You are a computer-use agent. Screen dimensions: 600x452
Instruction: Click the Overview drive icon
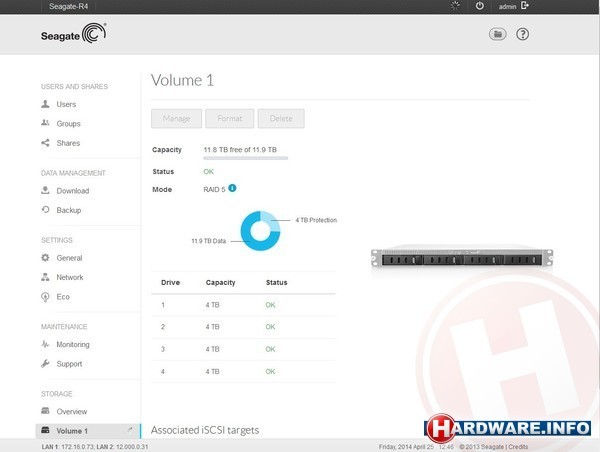(45, 411)
